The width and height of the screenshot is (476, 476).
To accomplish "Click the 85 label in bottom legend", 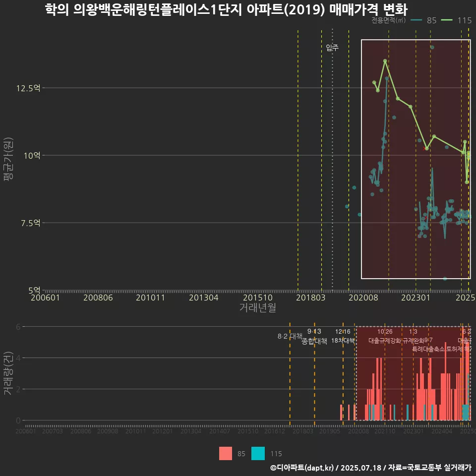I will tap(241, 454).
